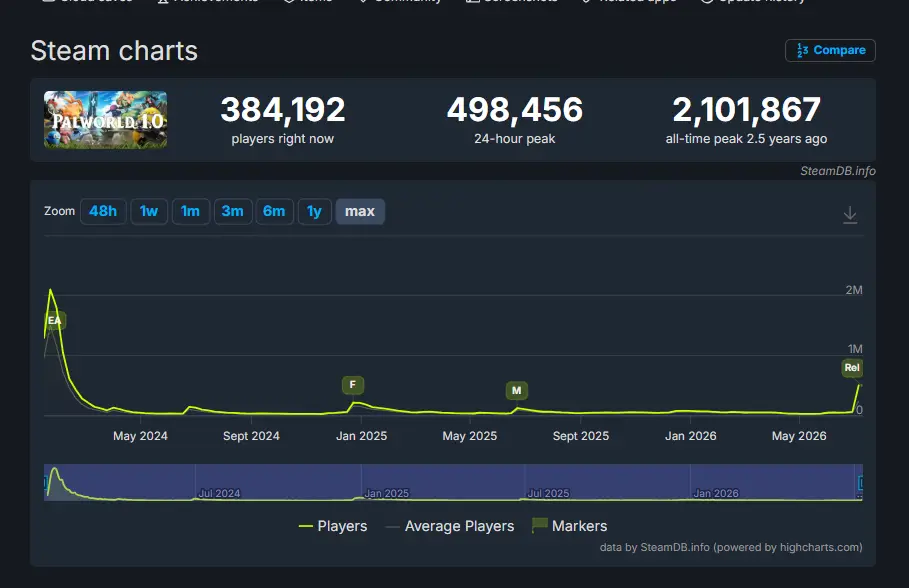This screenshot has height=588, width=909.
Task: Click the Sept 2025 axis label
Action: [581, 436]
